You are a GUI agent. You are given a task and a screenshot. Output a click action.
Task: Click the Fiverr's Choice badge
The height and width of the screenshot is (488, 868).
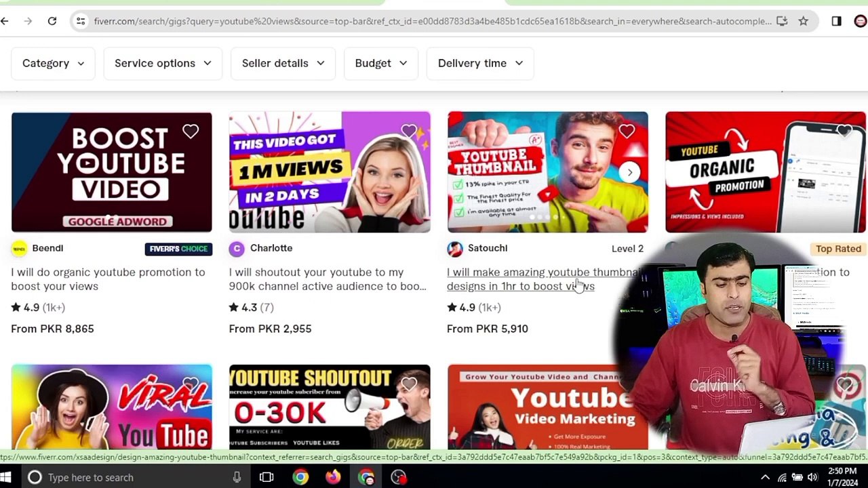click(178, 249)
